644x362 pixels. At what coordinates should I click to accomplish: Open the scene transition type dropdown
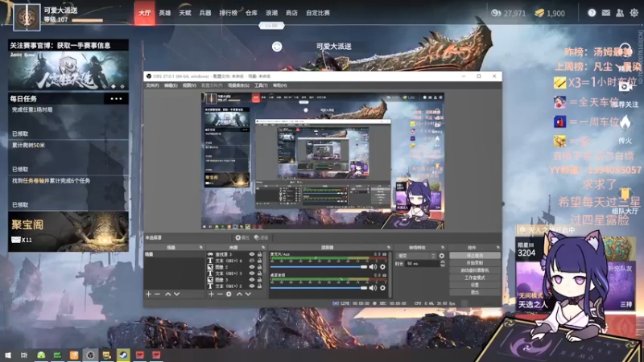click(415, 256)
